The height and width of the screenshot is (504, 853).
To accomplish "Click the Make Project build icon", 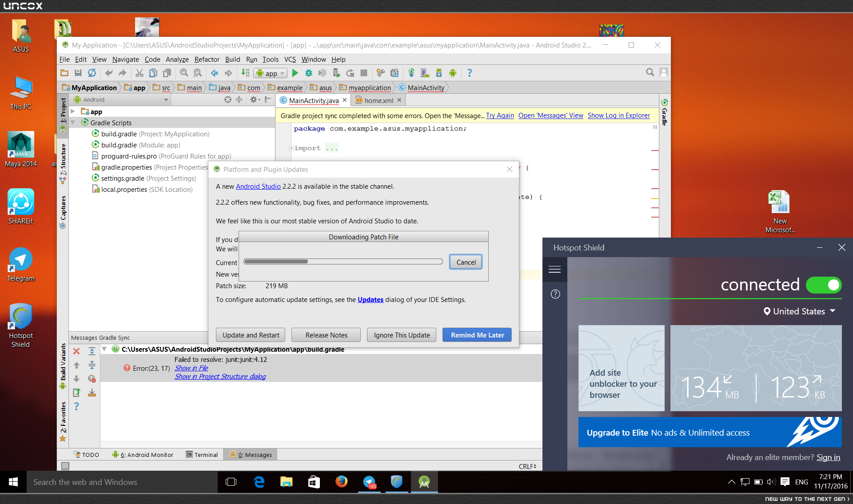I will [245, 73].
